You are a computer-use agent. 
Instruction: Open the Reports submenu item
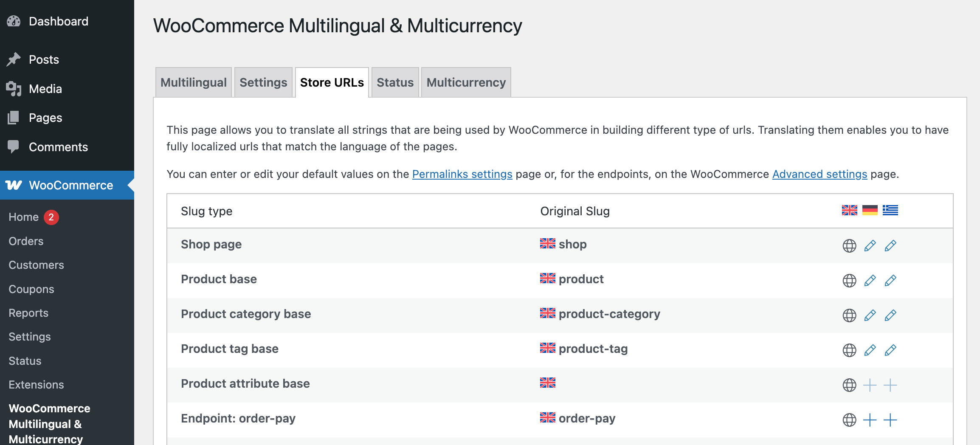click(x=28, y=313)
